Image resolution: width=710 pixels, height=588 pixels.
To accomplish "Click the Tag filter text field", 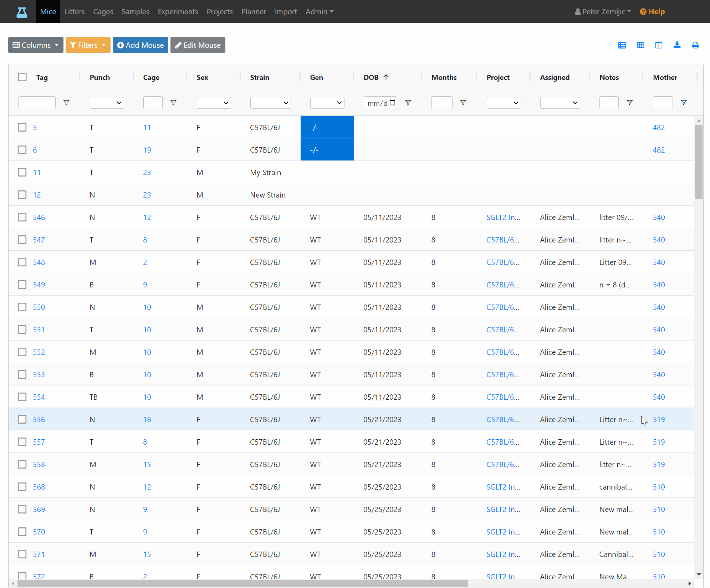I will [x=37, y=103].
